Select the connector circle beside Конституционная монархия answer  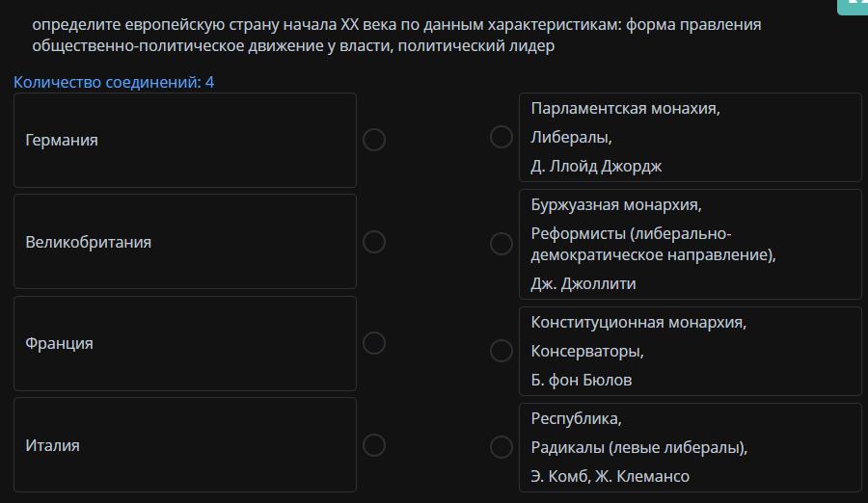click(x=502, y=351)
